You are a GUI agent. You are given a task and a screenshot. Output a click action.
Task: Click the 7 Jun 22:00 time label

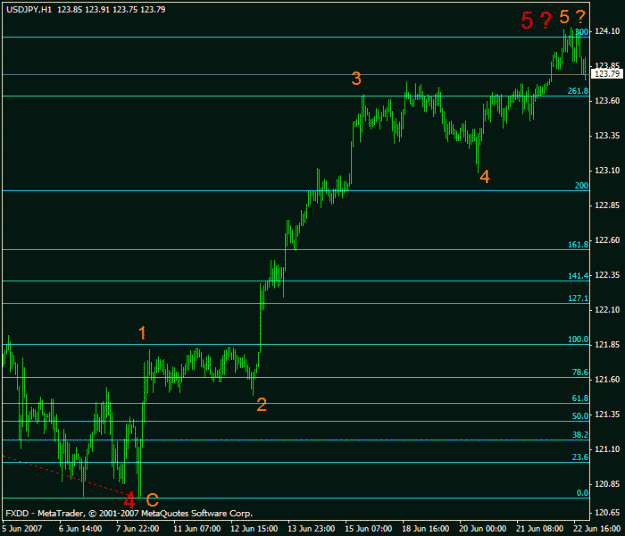pyautogui.click(x=138, y=528)
